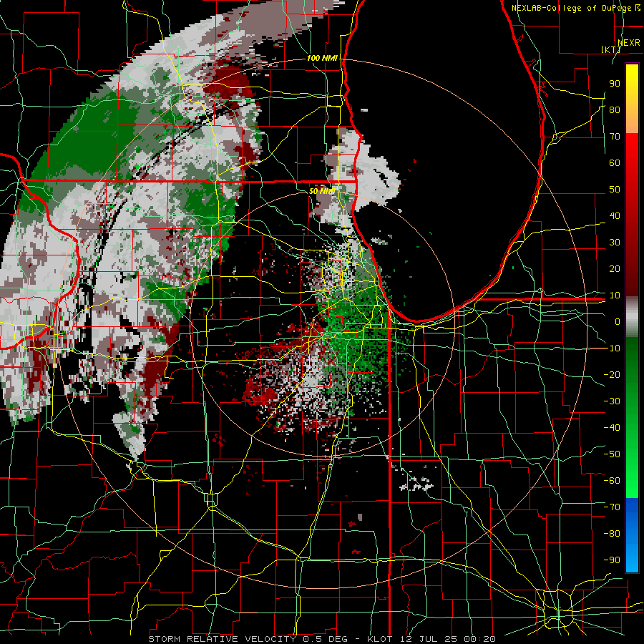Click the -50 velocity scale number
The height and width of the screenshot is (644, 644).
612,454
